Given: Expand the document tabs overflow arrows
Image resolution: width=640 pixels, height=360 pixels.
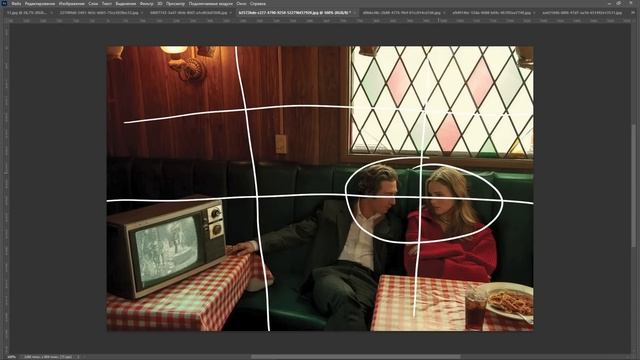Looking at the screenshot, I should click(633, 13).
